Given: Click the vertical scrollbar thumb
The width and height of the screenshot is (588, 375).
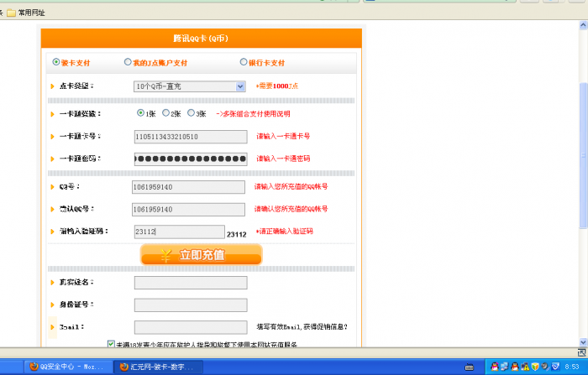Looking at the screenshot, I should tap(583, 155).
